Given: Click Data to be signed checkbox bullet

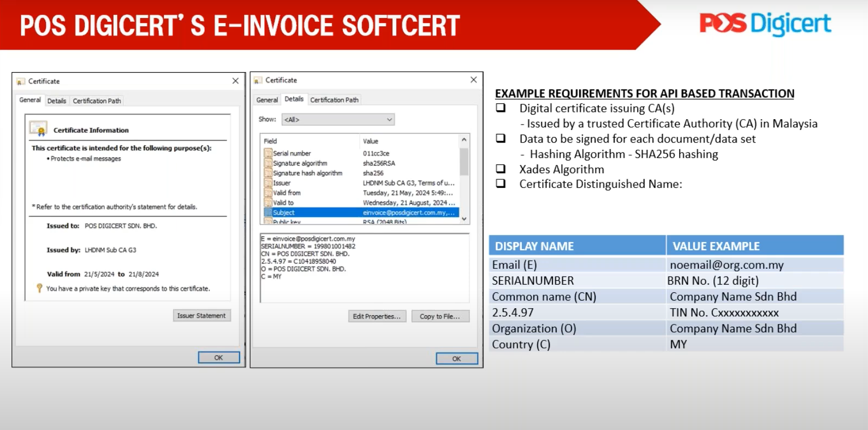Looking at the screenshot, I should [501, 138].
